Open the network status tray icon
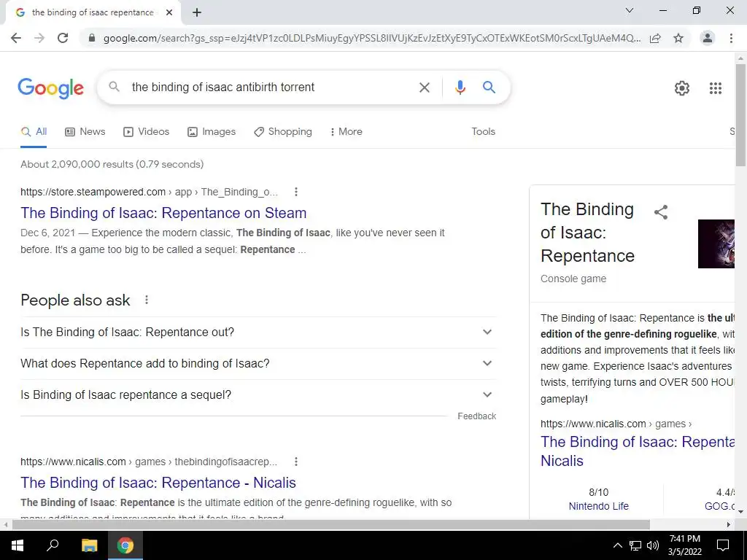 point(635,545)
